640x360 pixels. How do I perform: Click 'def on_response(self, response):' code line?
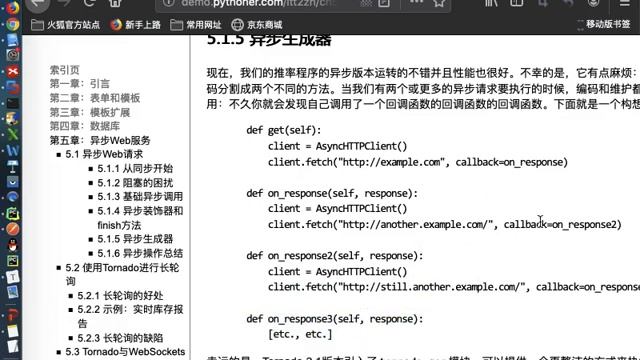pos(332,193)
